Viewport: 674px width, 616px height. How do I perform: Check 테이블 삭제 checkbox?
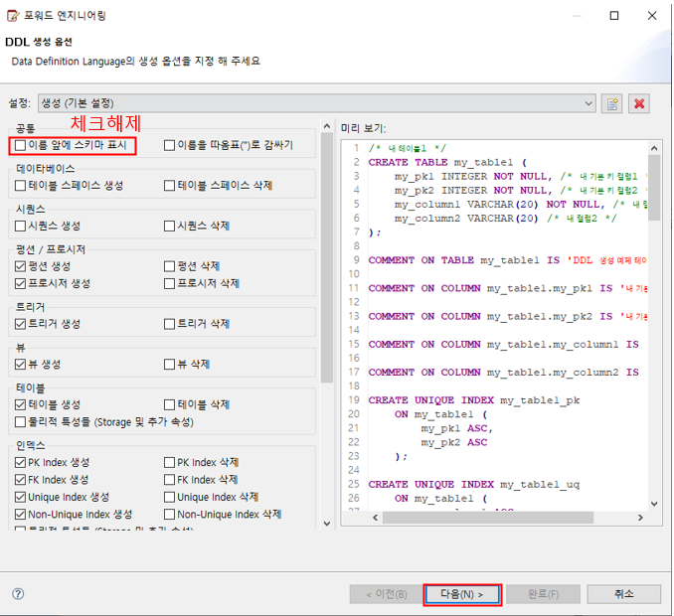tap(169, 404)
